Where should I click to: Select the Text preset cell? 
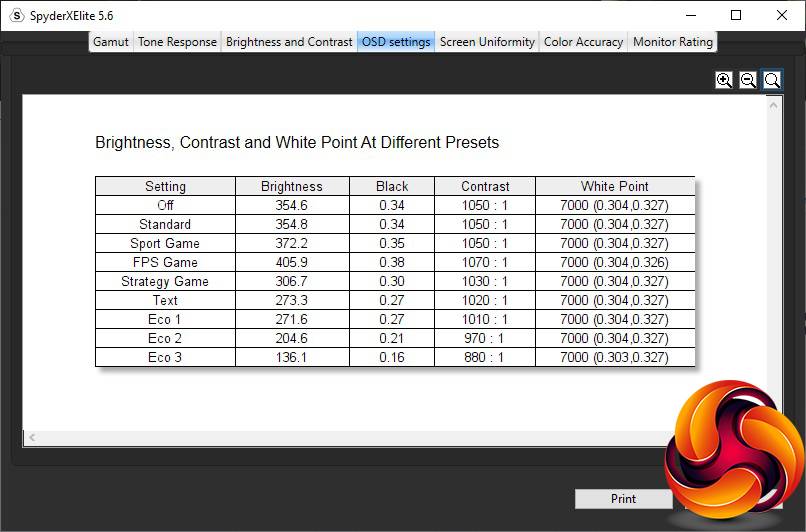click(x=166, y=300)
